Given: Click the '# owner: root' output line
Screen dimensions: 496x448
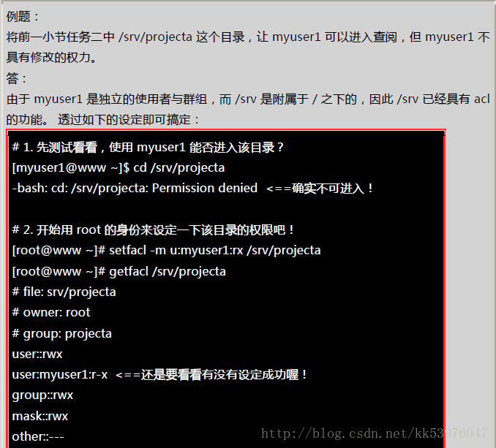Looking at the screenshot, I should click(51, 313).
